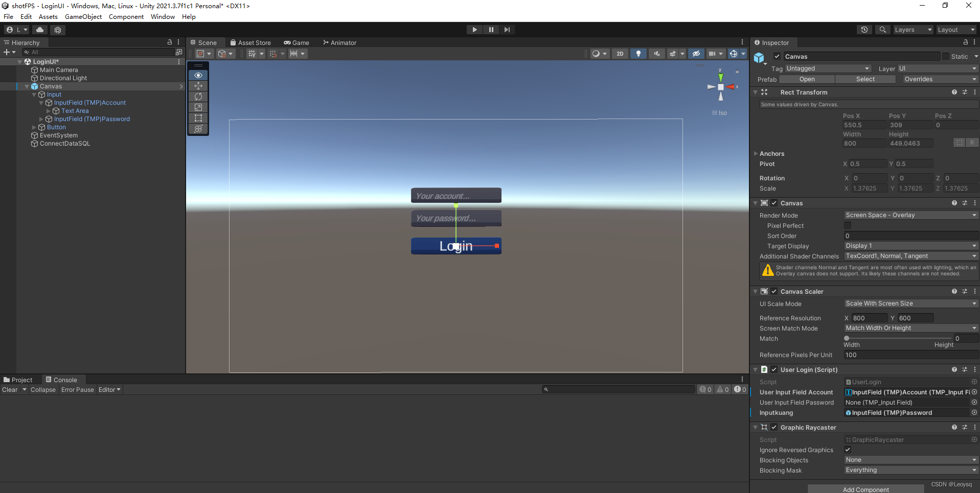Image resolution: width=980 pixels, height=493 pixels.
Task: Select the Move tool in Scene toolbar
Action: [x=198, y=86]
